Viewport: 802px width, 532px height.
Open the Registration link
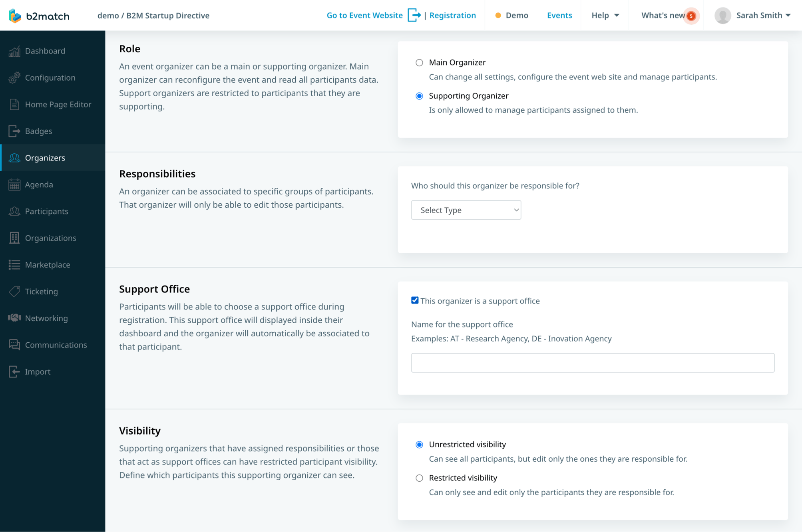pyautogui.click(x=452, y=15)
